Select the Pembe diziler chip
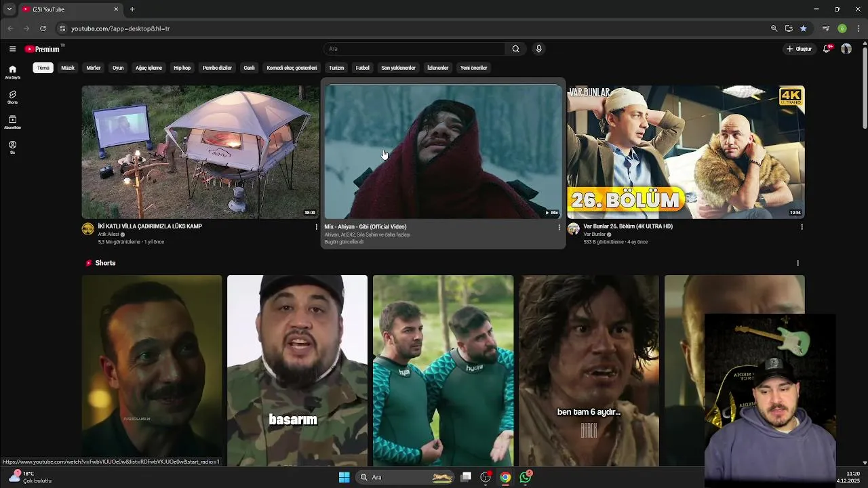 pos(217,68)
